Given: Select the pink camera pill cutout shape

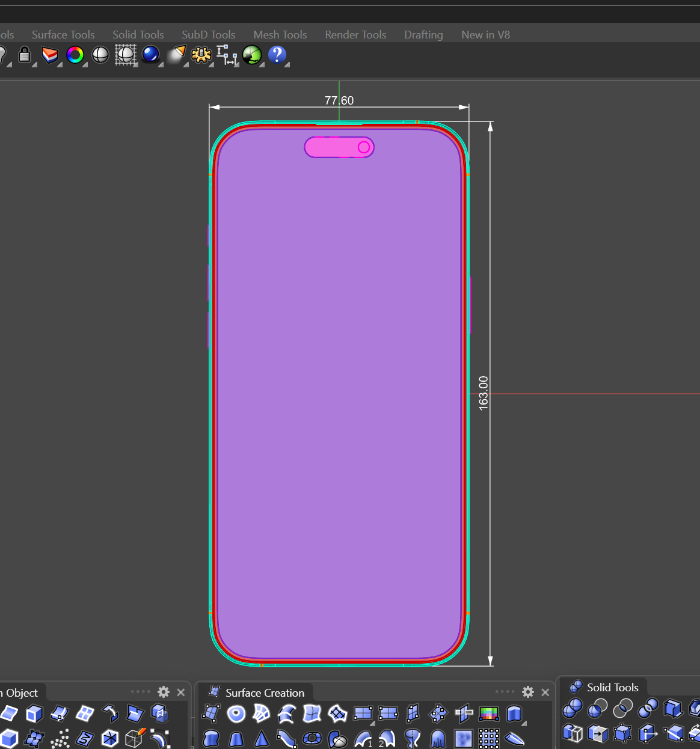Looking at the screenshot, I should (x=334, y=147).
